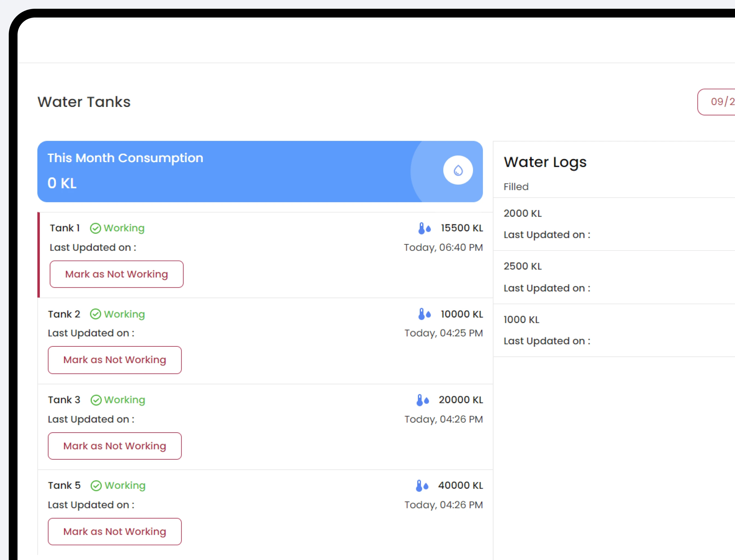Click water level icon beside 20000 KL
The width and height of the screenshot is (735, 560).
click(x=422, y=400)
